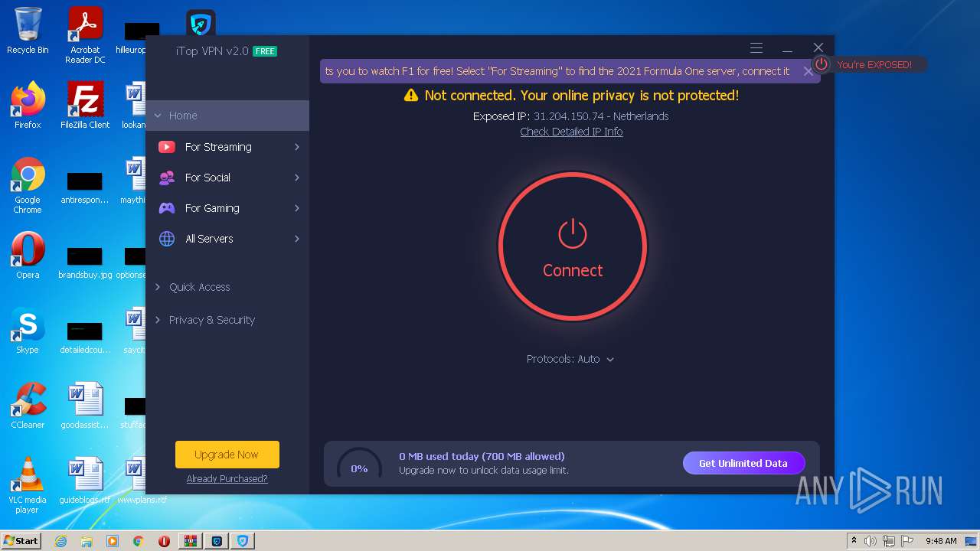980x551 pixels.
Task: Click the FREE badge next to title
Action: coord(265,51)
